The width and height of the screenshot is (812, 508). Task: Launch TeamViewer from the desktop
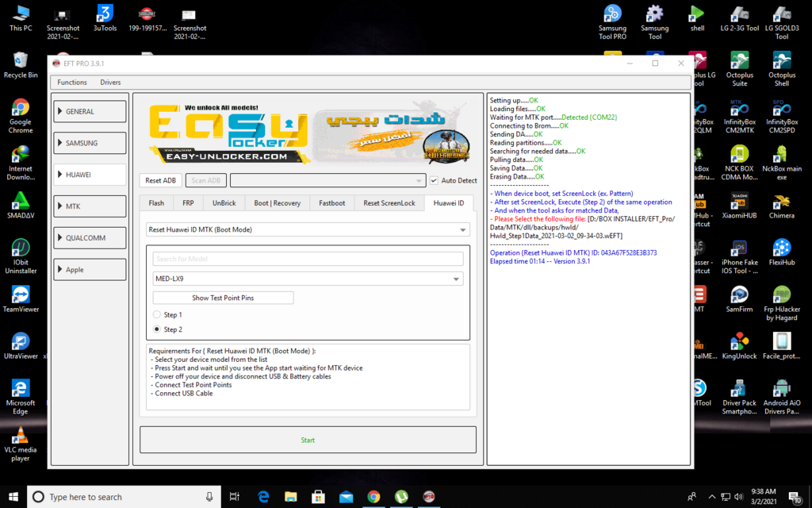21,299
